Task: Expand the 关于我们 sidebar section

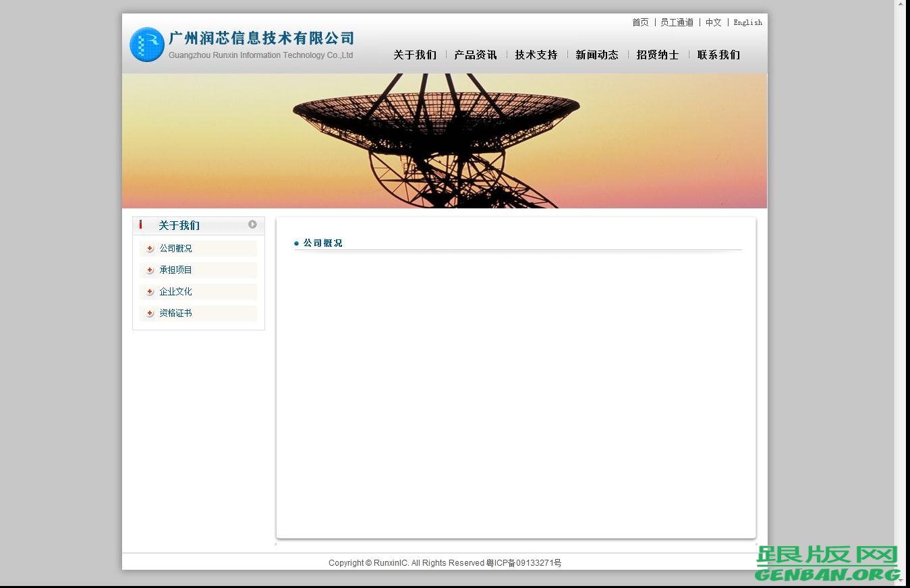Action: click(x=179, y=225)
